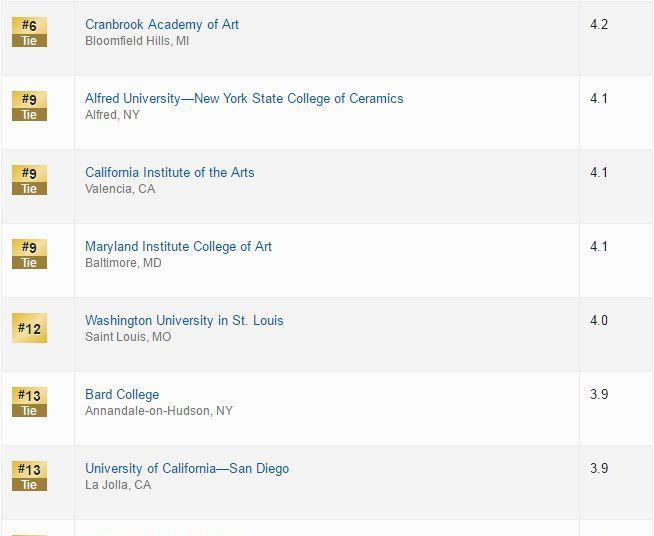This screenshot has width=654, height=536.
Task: Go to Washington University in St. Louis
Action: point(184,320)
